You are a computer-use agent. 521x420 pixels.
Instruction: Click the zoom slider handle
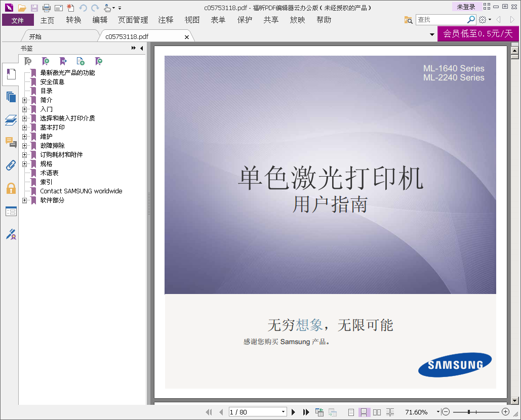tap(468, 412)
